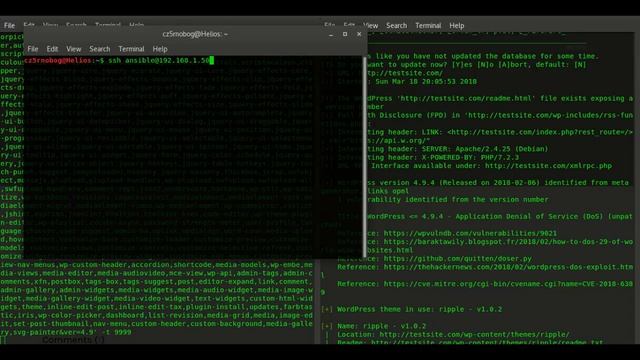The image size is (640, 360).
Task: Open File menu in left background terminal
Action: 9,25
